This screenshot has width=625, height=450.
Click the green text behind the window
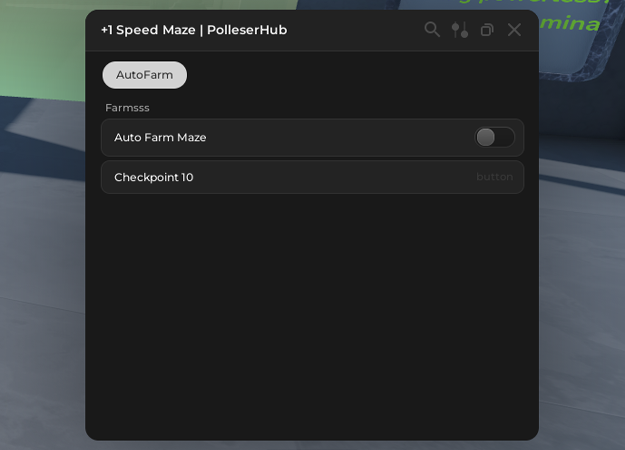point(577,22)
